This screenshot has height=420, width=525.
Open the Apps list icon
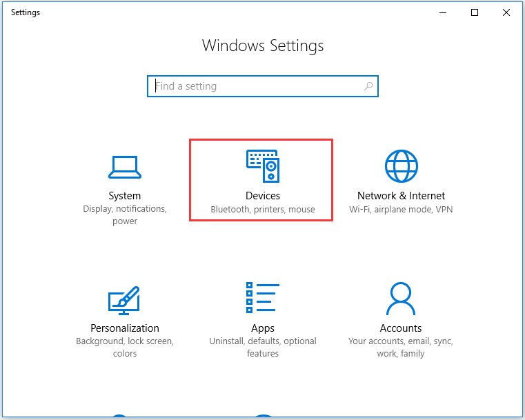(263, 297)
